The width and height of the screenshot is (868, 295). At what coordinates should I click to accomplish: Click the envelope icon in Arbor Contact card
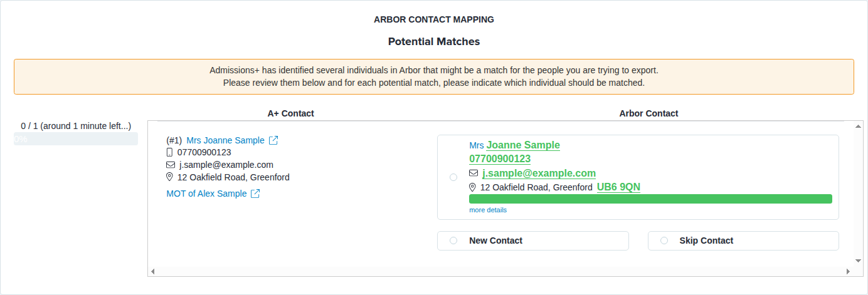click(474, 173)
